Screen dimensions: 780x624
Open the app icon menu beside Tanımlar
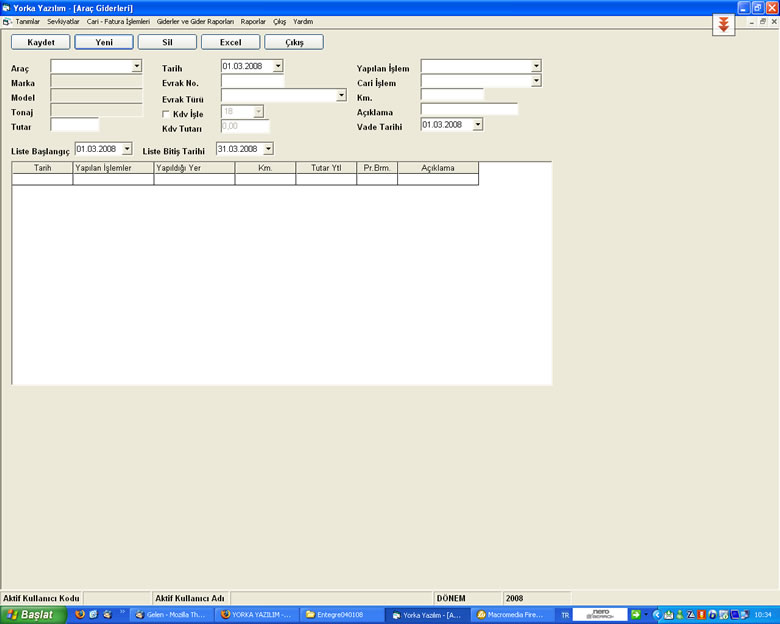[x=6, y=21]
